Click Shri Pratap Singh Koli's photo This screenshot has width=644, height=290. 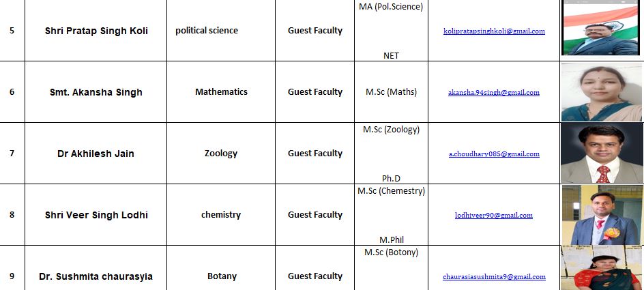tap(600, 29)
